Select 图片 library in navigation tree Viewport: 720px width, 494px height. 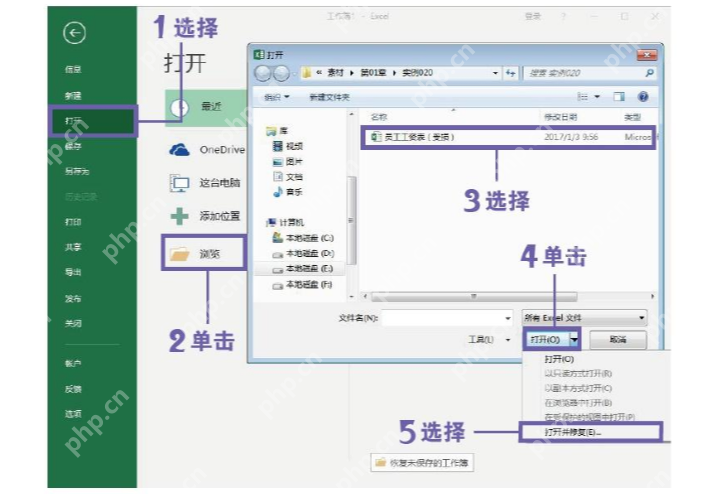[x=288, y=162]
